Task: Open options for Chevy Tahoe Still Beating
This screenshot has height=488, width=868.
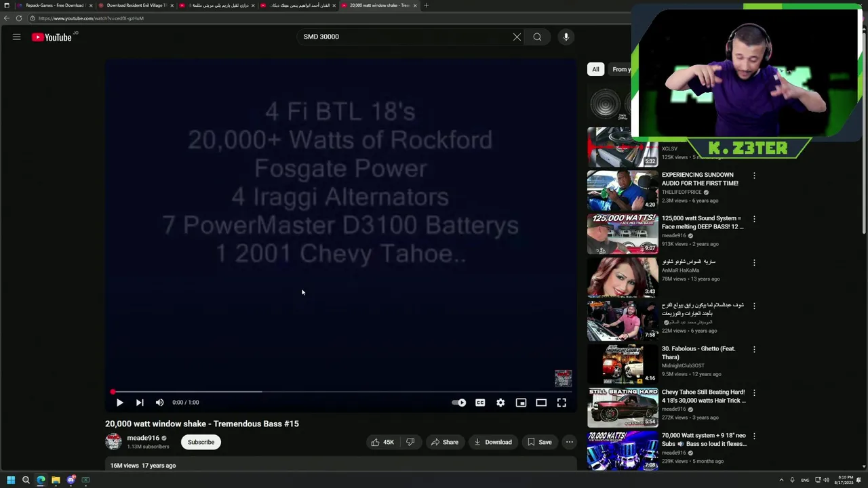Action: click(x=754, y=392)
